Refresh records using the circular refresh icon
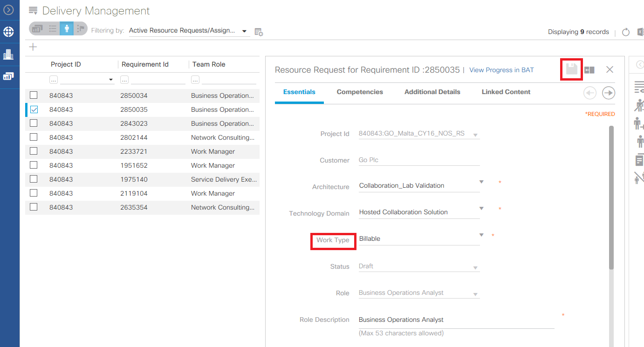 click(625, 32)
